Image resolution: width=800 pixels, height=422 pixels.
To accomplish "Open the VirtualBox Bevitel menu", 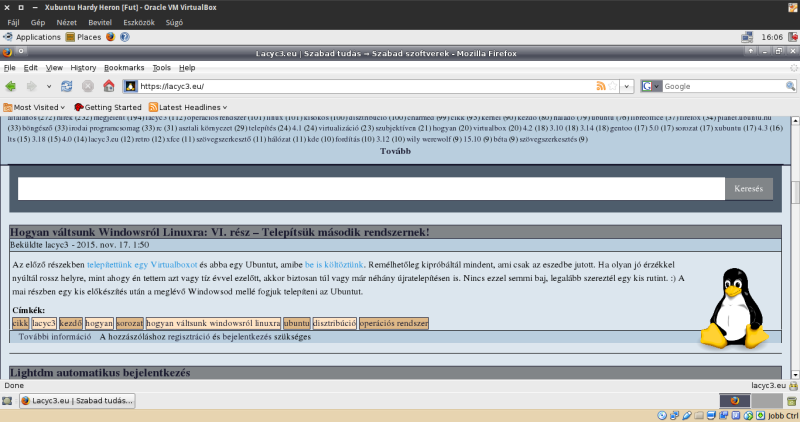I will pos(100,22).
